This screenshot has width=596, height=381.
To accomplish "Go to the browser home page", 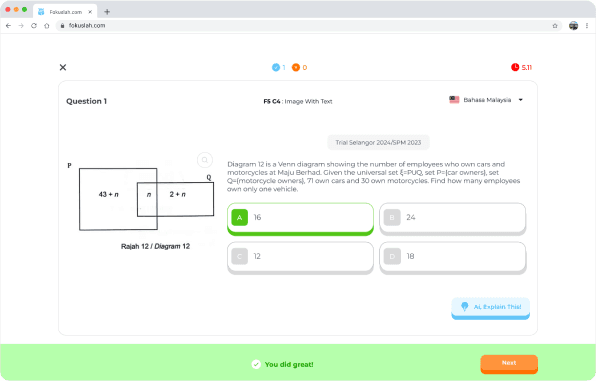I will coord(47,25).
